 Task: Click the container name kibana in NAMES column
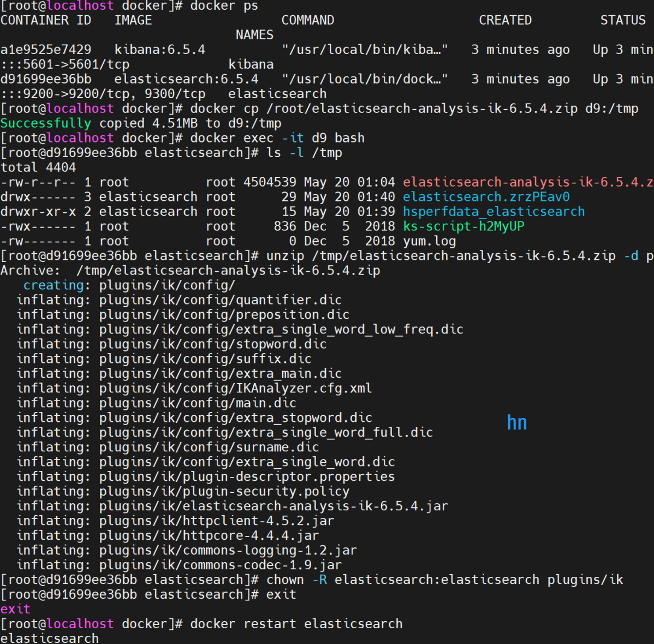[251, 64]
